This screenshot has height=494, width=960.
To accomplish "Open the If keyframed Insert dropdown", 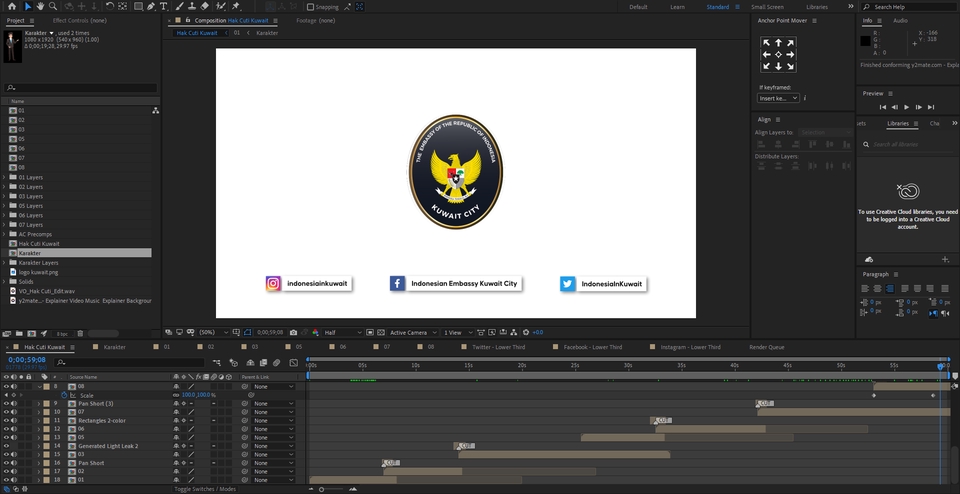I will (x=778, y=98).
